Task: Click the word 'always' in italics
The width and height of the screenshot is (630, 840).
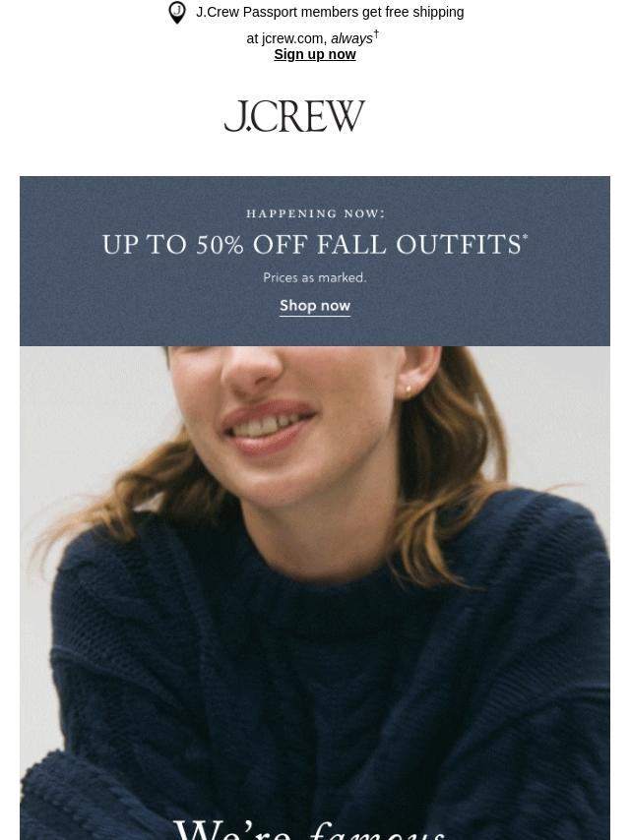Action: tap(351, 38)
